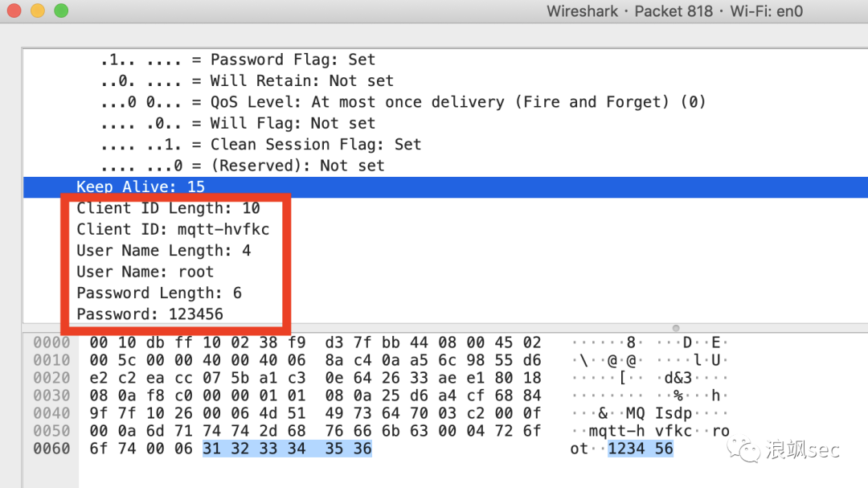This screenshot has height=488, width=868.
Task: Click the (Reserved): Not set field
Action: pos(242,166)
